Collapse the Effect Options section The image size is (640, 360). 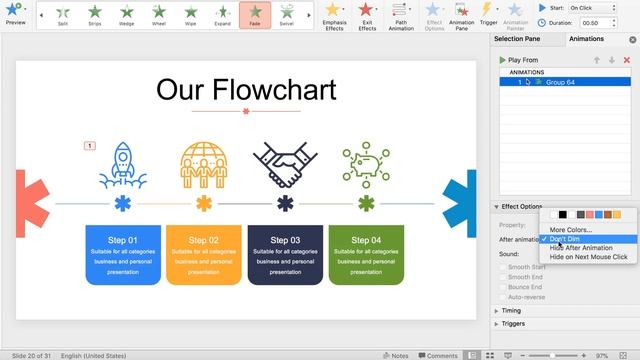[496, 207]
